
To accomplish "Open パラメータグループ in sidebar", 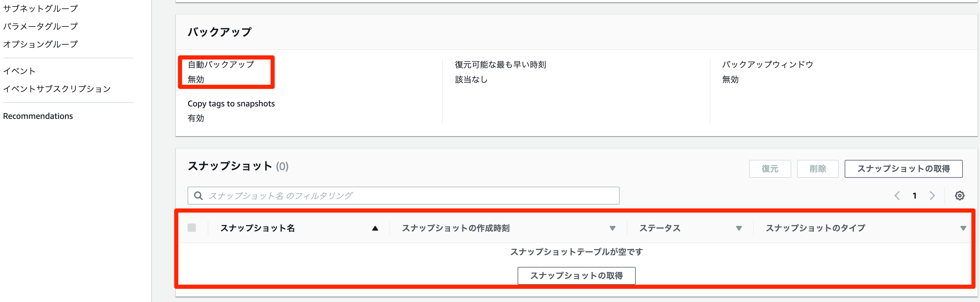I will click(40, 26).
